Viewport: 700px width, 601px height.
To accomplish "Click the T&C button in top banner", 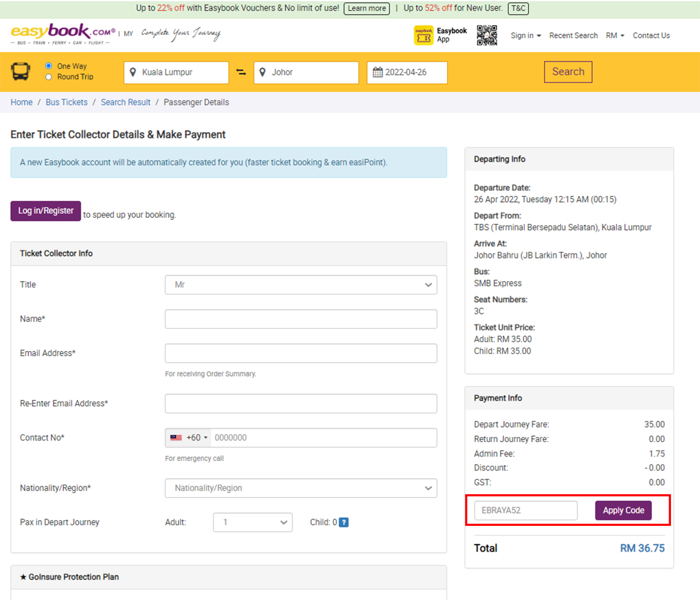I will point(518,8).
